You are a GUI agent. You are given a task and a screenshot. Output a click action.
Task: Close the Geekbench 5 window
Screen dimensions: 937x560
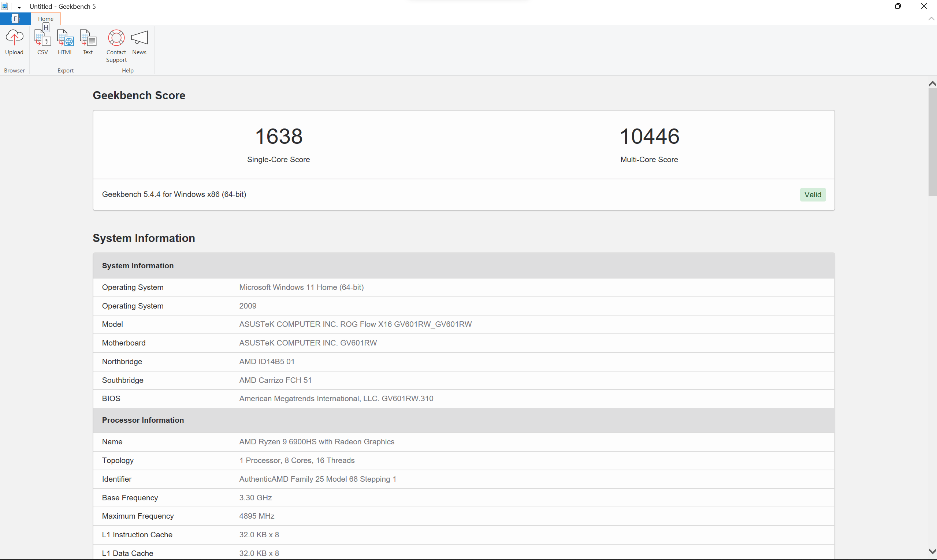pos(924,6)
